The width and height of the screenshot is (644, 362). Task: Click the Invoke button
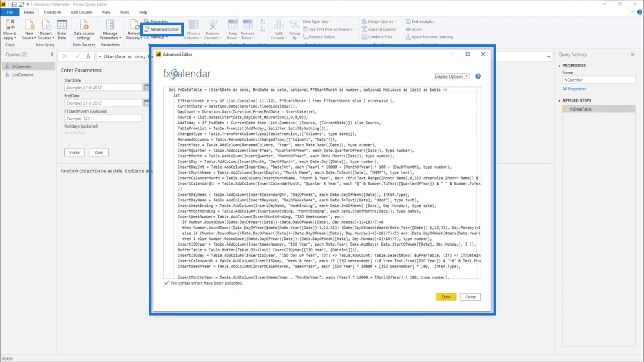click(74, 152)
